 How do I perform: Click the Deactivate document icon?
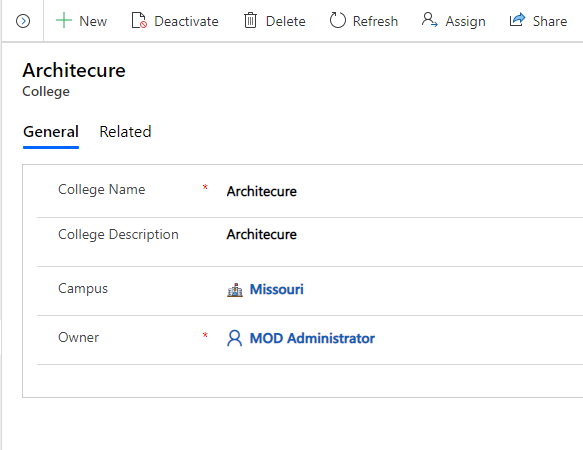[139, 20]
